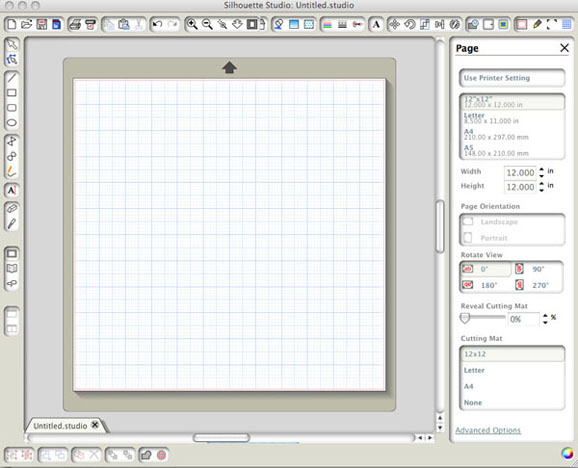578x468 pixels.
Task: Set rotate view to 90°
Action: click(537, 269)
